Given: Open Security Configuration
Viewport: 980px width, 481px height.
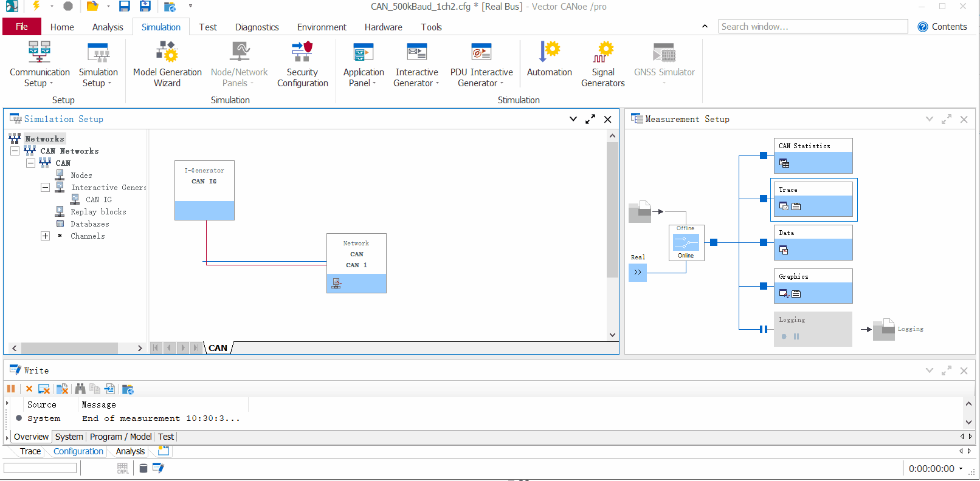Looking at the screenshot, I should 302,64.
